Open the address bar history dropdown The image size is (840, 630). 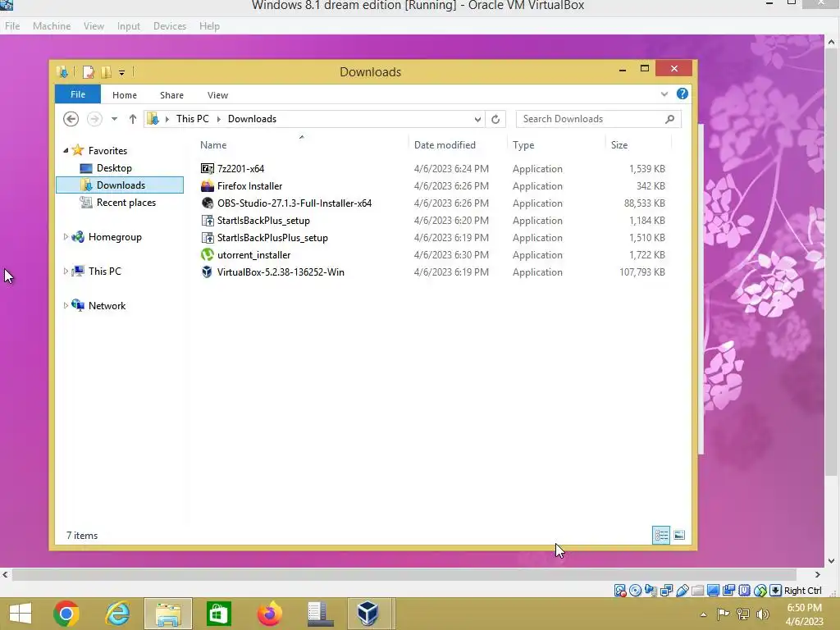tap(477, 119)
